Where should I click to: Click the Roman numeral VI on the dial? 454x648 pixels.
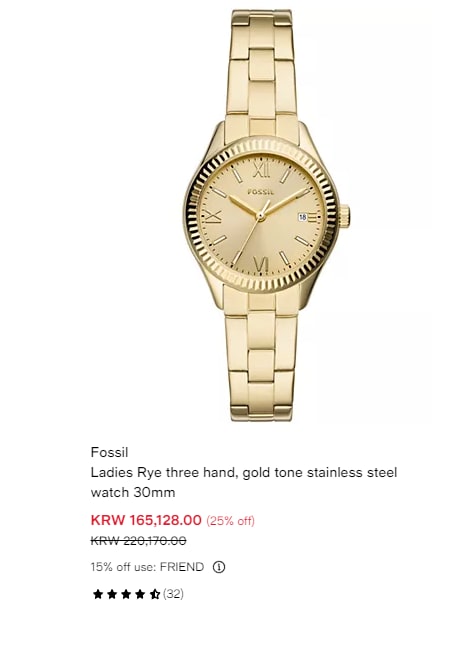(261, 264)
